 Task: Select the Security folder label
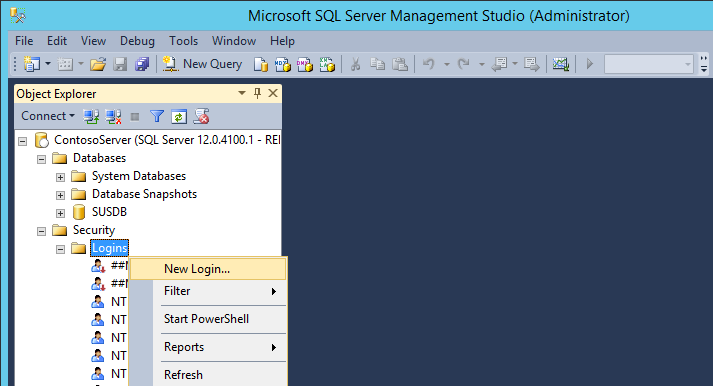[x=94, y=230]
